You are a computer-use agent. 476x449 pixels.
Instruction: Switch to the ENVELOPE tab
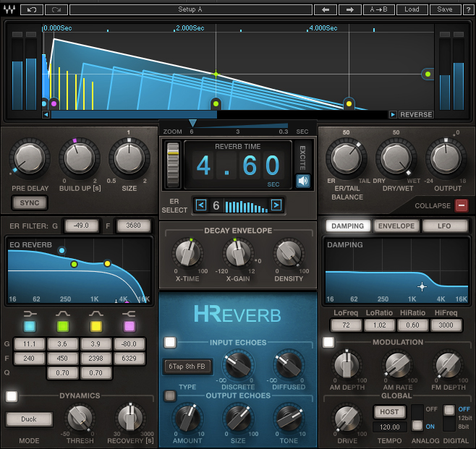pyautogui.click(x=397, y=226)
